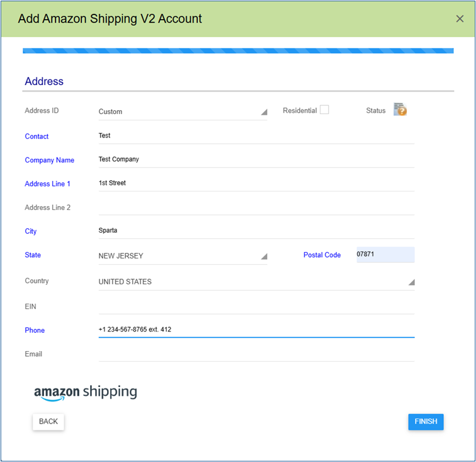Click into Address Line 1 field
Image resolution: width=476 pixels, height=462 pixels.
click(x=256, y=183)
